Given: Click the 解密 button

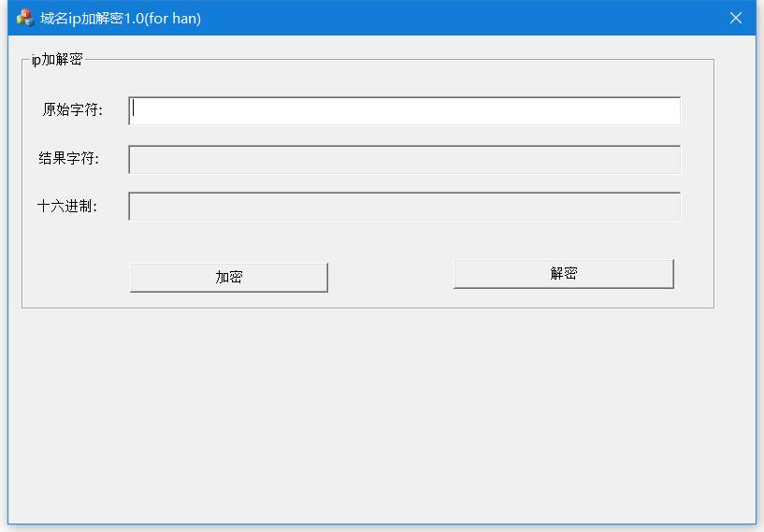Looking at the screenshot, I should click(564, 274).
